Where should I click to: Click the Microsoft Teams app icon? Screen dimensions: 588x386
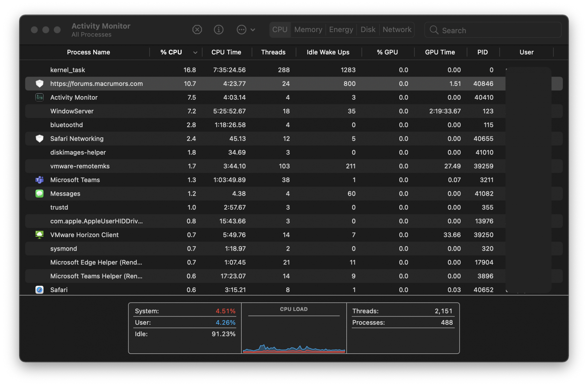point(39,180)
